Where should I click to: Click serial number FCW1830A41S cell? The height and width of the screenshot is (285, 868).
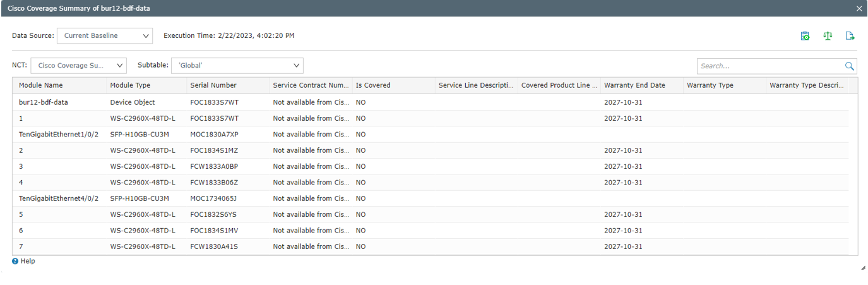pos(214,246)
